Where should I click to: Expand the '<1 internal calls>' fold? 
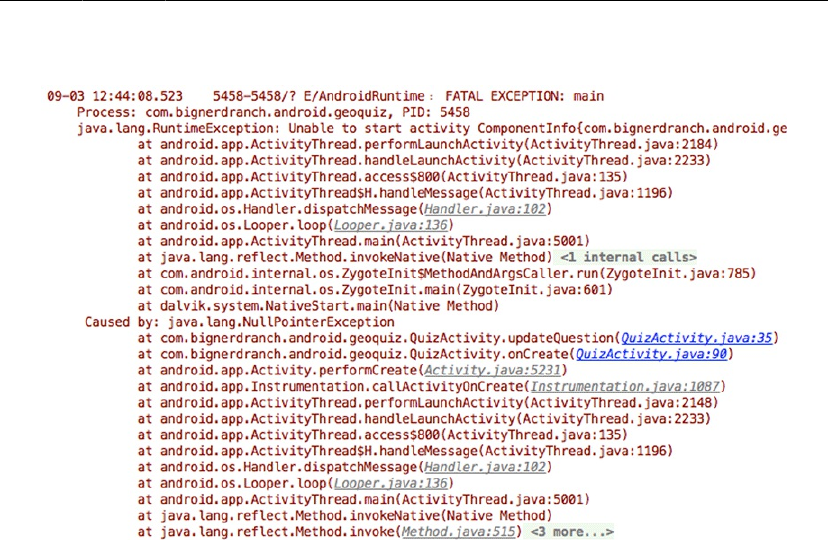click(x=628, y=257)
